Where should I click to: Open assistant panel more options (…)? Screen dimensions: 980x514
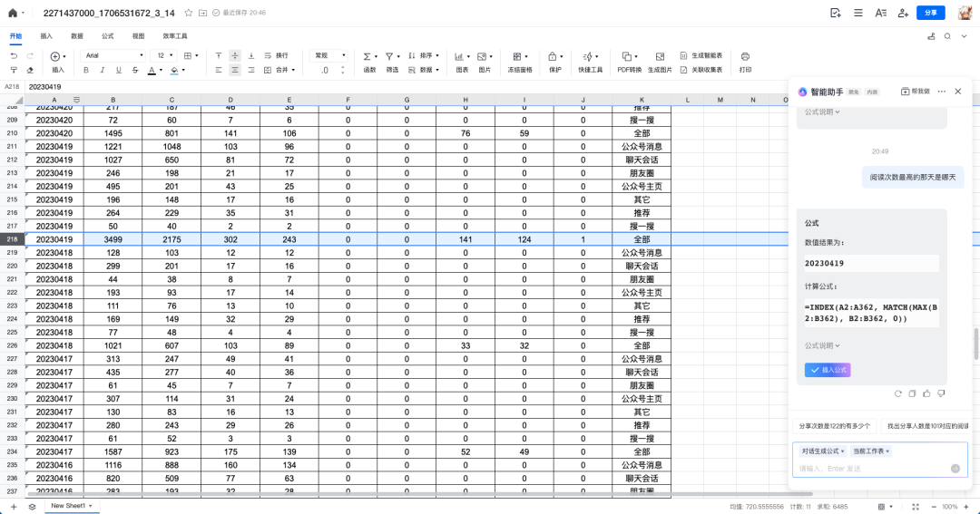pos(941,92)
